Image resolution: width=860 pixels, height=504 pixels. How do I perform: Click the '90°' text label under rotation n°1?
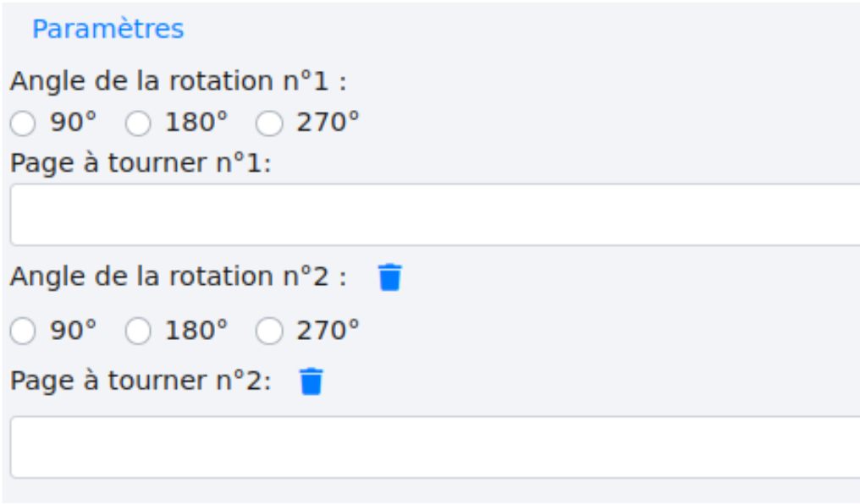pyautogui.click(x=73, y=123)
